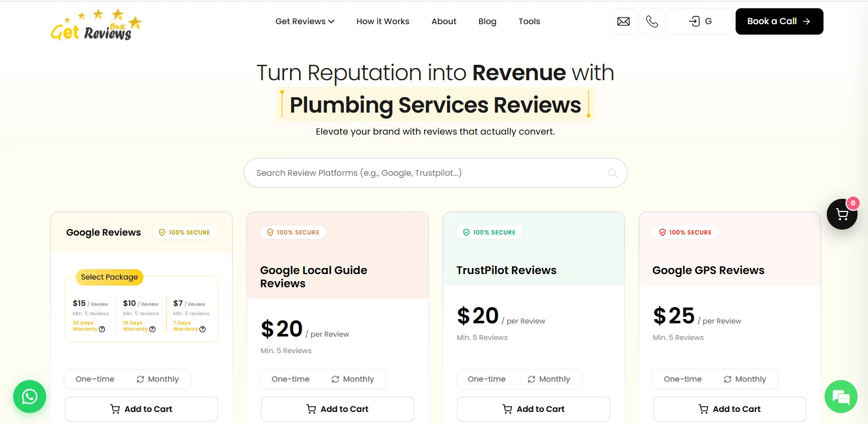Image resolution: width=868 pixels, height=424 pixels.
Task: Click the TrustPilot Reviews title
Action: point(507,270)
